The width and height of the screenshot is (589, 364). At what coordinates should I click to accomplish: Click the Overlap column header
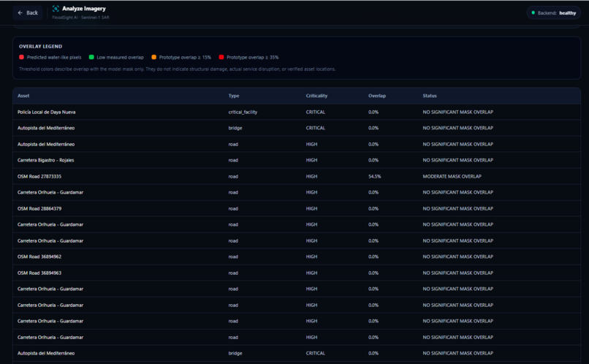(x=377, y=96)
